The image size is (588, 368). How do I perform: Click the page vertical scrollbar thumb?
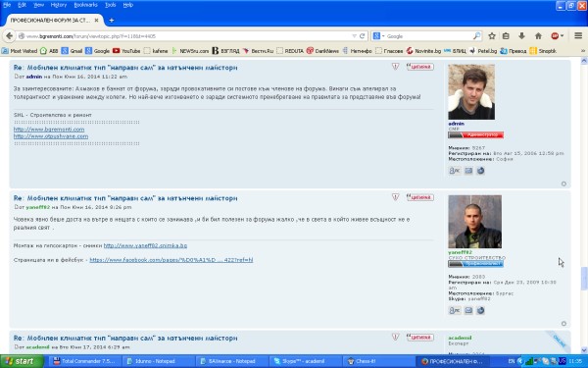pyautogui.click(x=584, y=279)
